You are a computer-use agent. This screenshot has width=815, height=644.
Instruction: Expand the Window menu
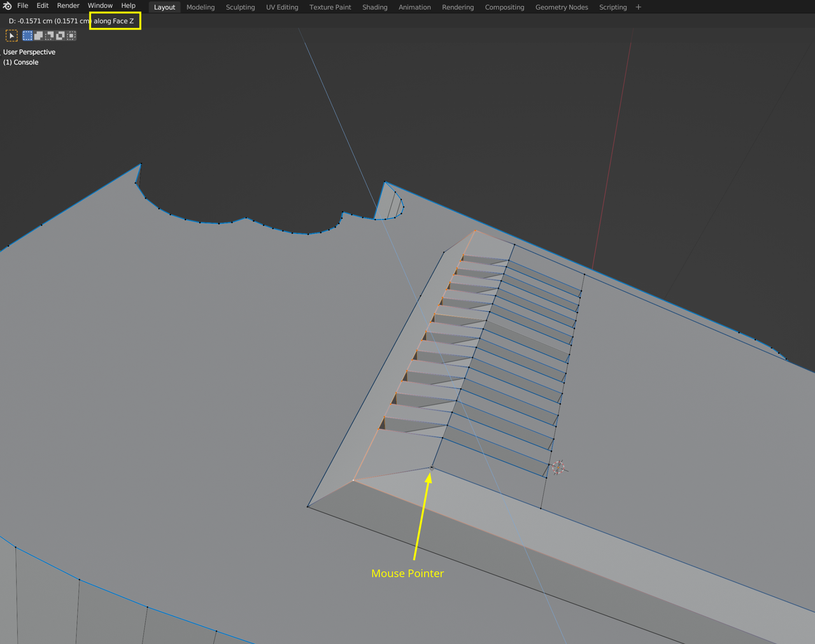[100, 6]
